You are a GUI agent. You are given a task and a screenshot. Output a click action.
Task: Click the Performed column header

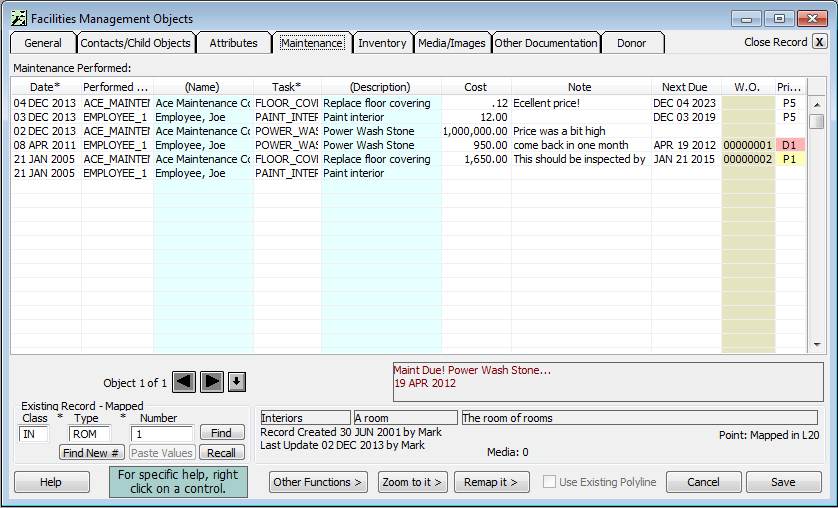click(117, 87)
